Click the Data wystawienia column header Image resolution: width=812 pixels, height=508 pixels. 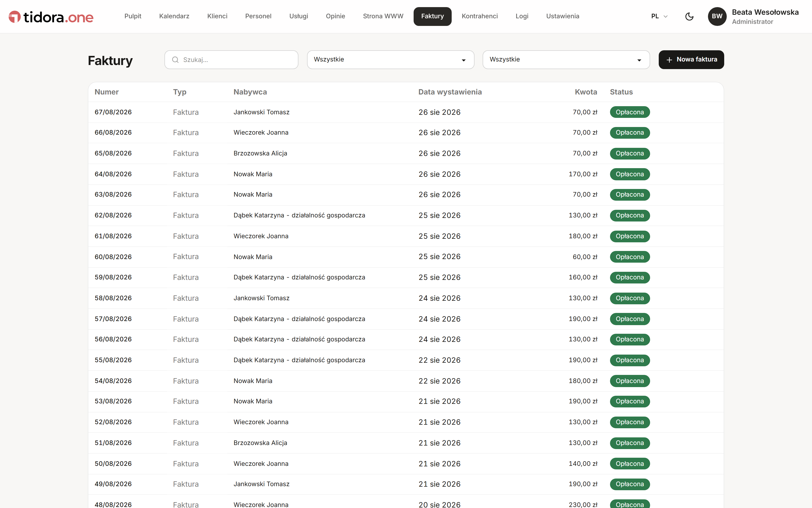coord(450,92)
